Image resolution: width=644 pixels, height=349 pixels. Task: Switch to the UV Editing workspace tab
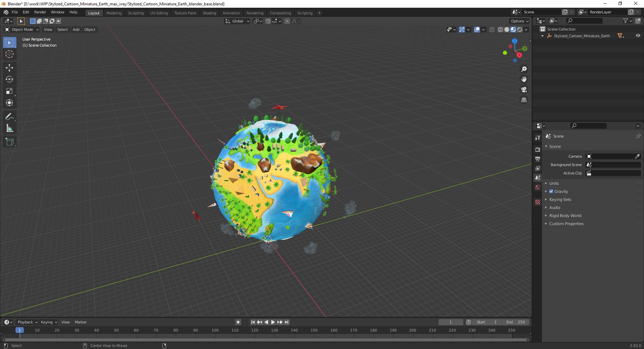click(159, 13)
